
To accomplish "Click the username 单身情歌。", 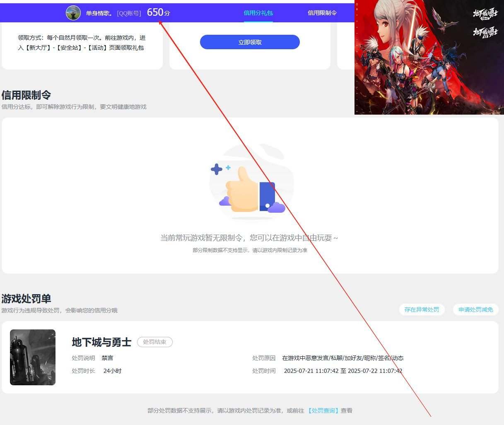I will [x=99, y=13].
